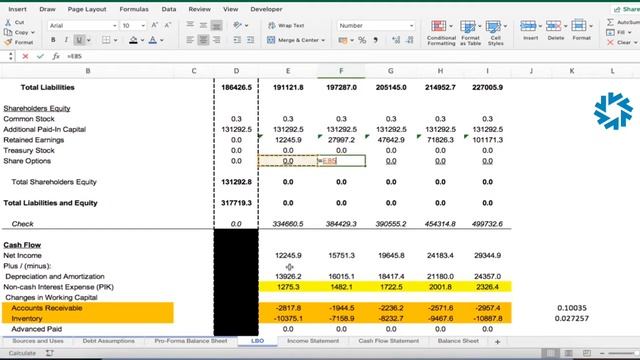Switch to Normal view in status bar
640x360 pixels.
tap(550, 353)
